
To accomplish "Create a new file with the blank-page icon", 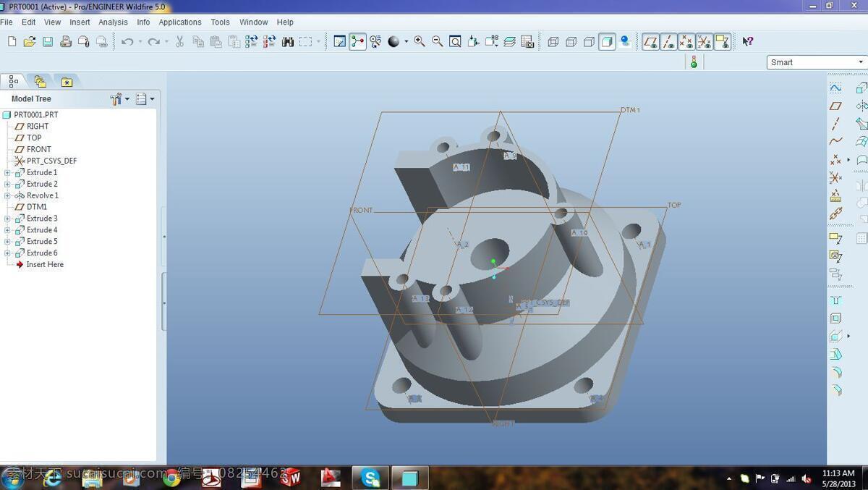I will [x=12, y=42].
